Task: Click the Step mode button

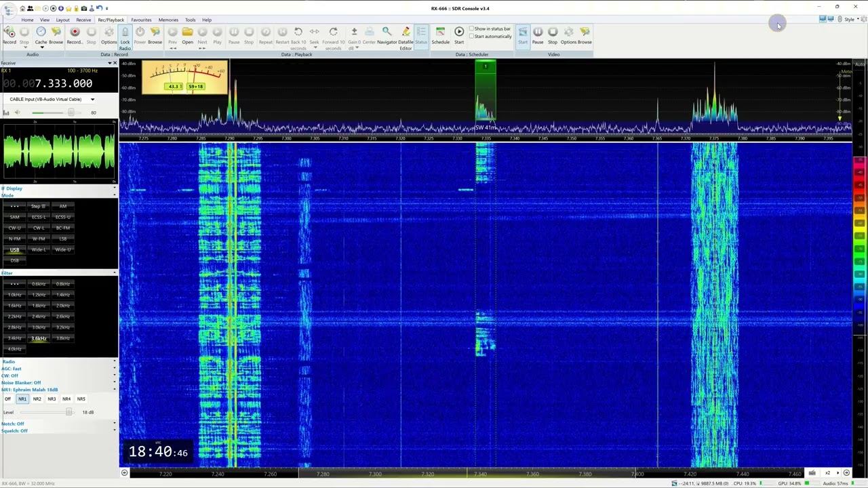Action: [39, 206]
